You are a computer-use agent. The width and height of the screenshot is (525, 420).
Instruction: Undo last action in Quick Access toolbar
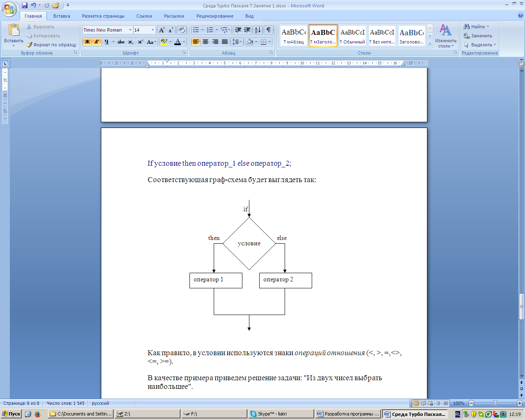34,6
